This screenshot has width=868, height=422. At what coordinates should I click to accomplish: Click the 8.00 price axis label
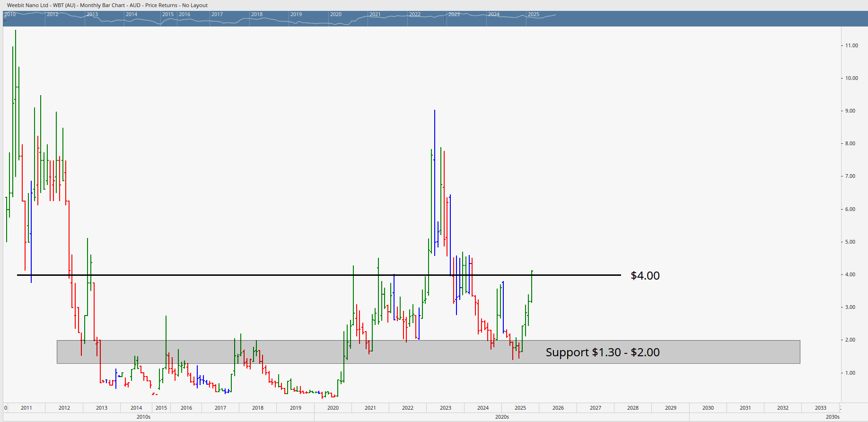pyautogui.click(x=850, y=143)
